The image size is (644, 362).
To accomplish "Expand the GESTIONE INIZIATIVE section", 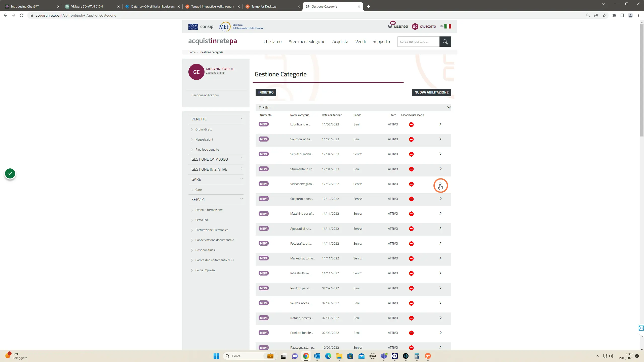I will click(242, 168).
